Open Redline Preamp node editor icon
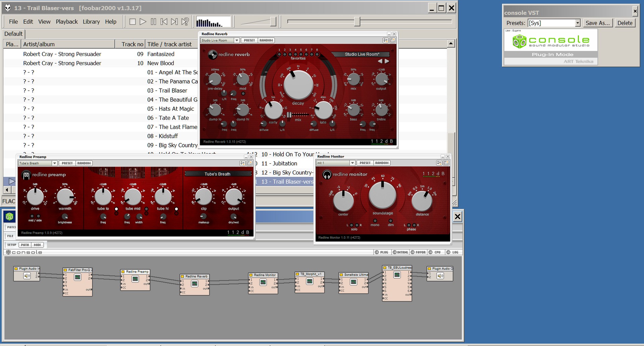The height and width of the screenshot is (346, 644). click(135, 279)
